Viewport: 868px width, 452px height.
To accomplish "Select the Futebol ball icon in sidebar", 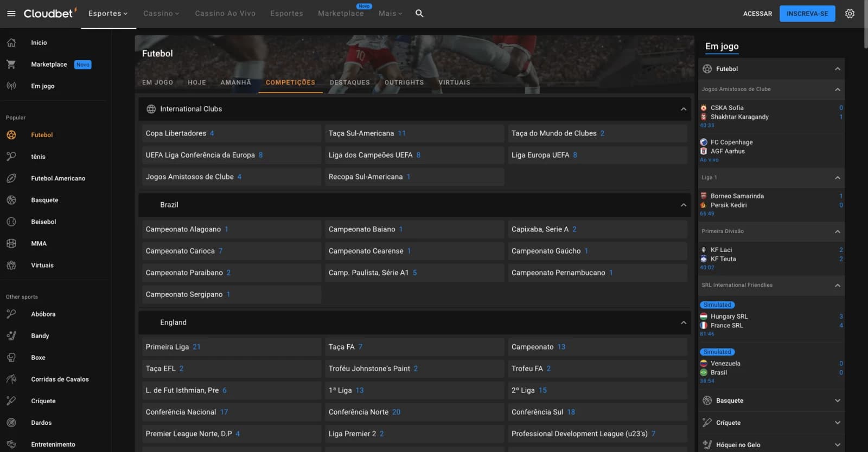I will [11, 135].
